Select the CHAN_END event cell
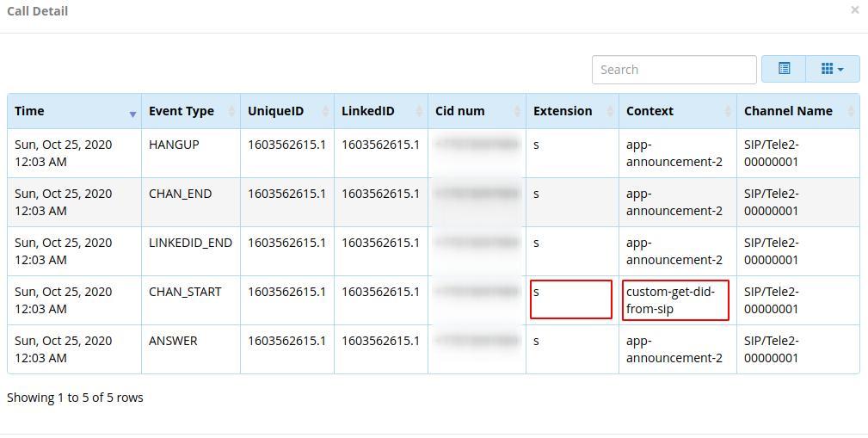 (180, 194)
